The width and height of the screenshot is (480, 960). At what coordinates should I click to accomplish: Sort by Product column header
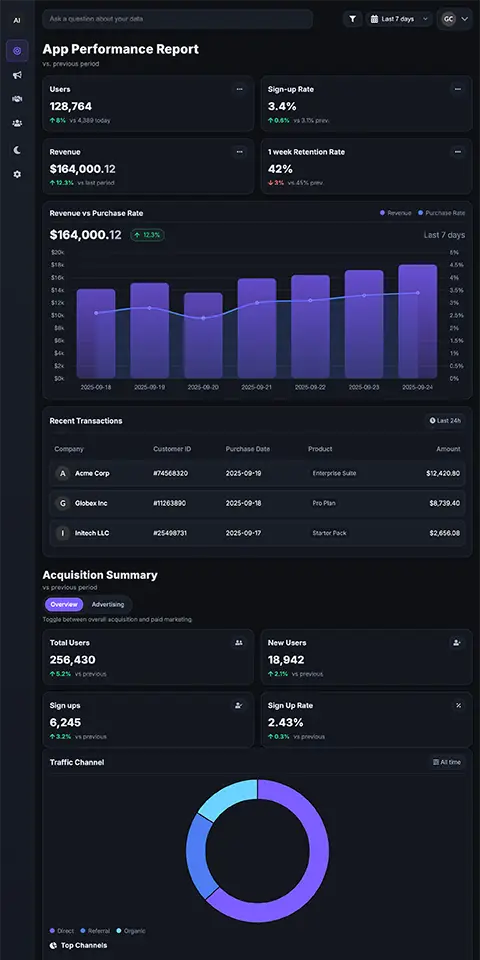(x=320, y=449)
